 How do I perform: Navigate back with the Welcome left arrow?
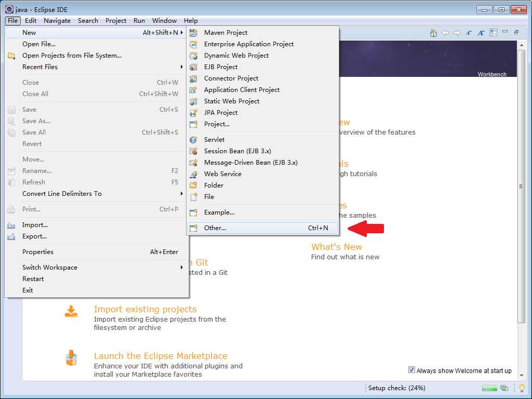click(445, 33)
